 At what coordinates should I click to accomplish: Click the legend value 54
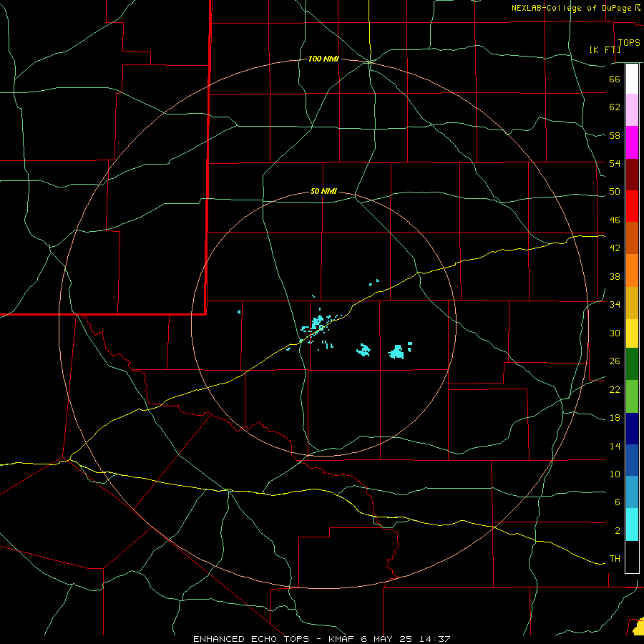tap(615, 163)
